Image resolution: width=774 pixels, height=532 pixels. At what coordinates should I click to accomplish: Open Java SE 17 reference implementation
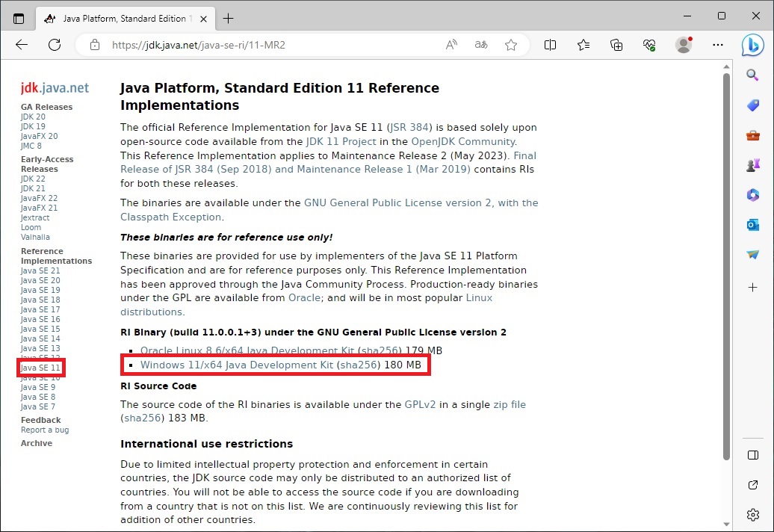[x=40, y=309]
